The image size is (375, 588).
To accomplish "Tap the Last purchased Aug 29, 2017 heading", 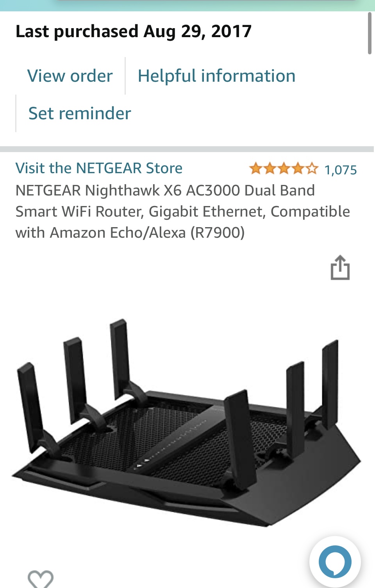I will point(134,31).
